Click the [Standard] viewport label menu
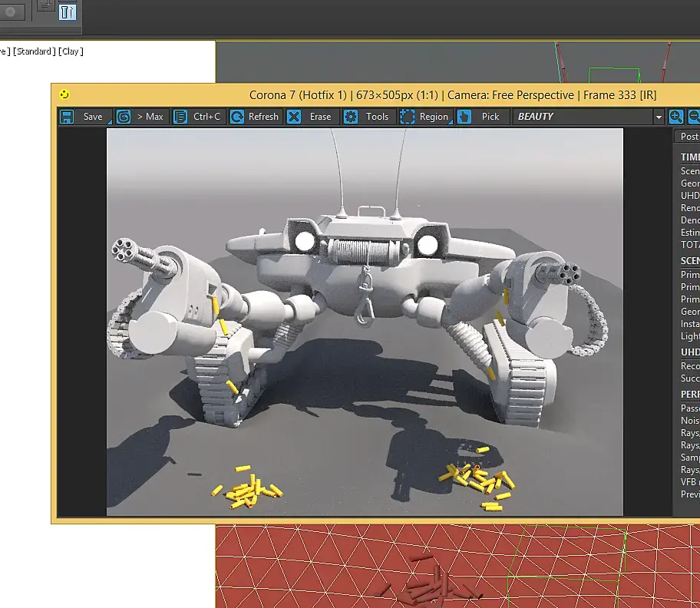700x608 pixels. [35, 51]
